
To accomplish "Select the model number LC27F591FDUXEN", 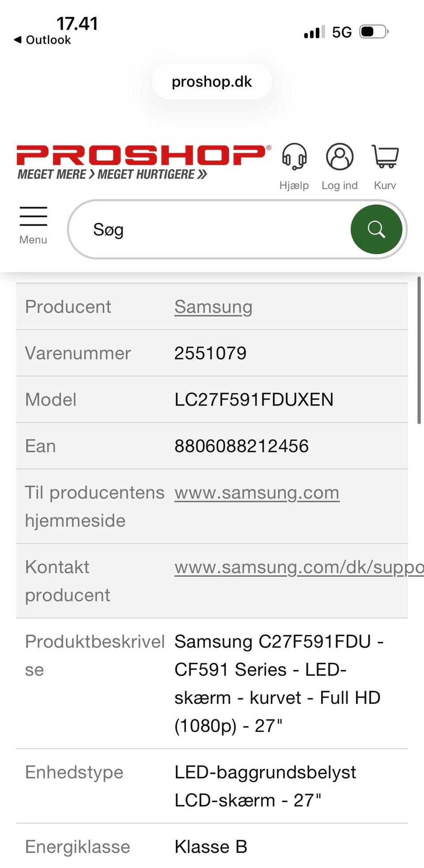I will point(254,400).
